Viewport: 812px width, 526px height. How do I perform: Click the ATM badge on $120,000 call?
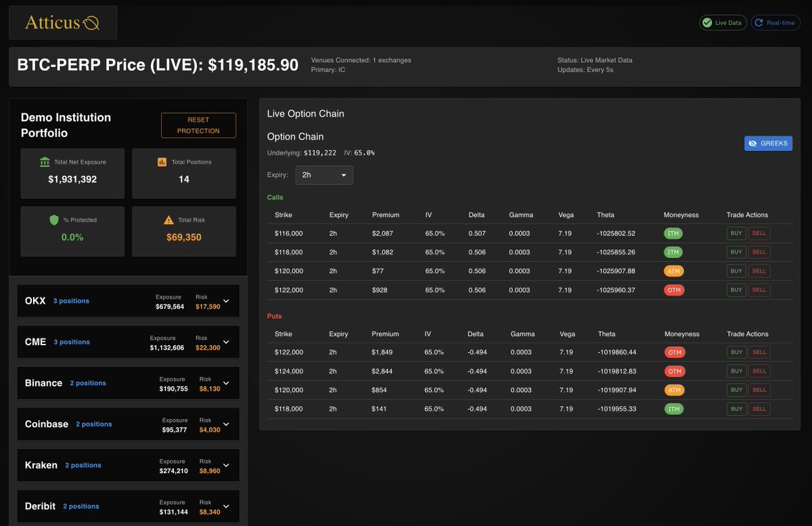click(x=674, y=271)
